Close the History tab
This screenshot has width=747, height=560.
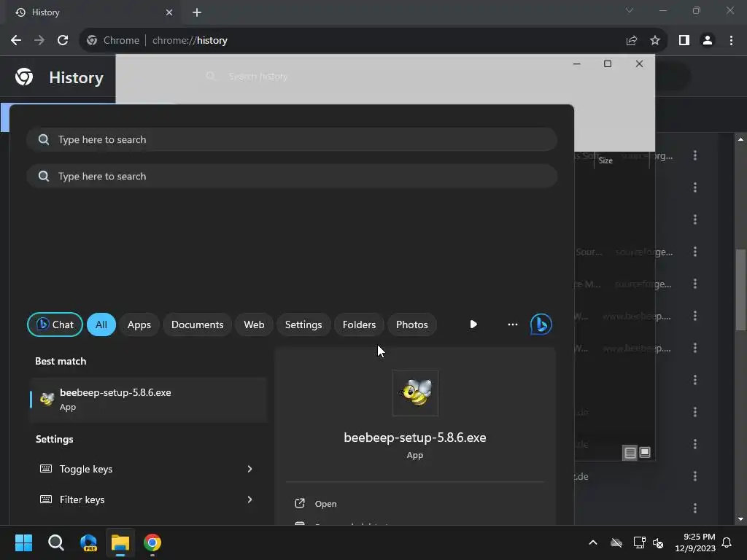coord(169,12)
